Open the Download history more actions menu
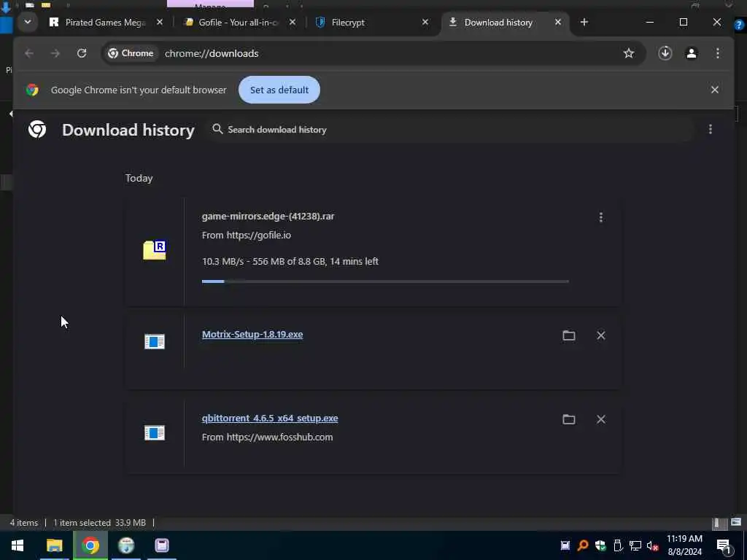 tap(711, 130)
